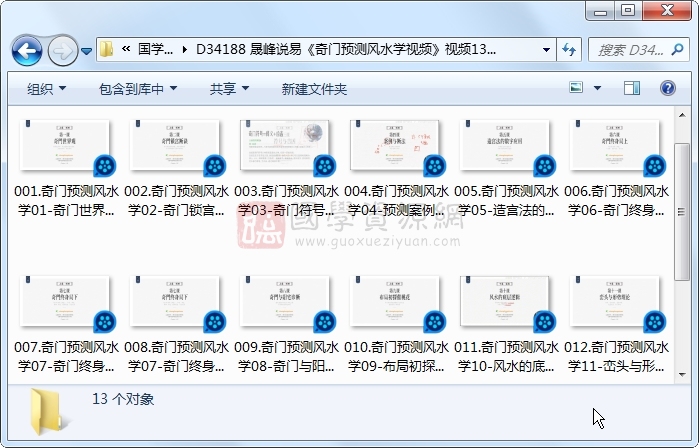Select video thumbnail 009 奇门与阳

click(285, 301)
